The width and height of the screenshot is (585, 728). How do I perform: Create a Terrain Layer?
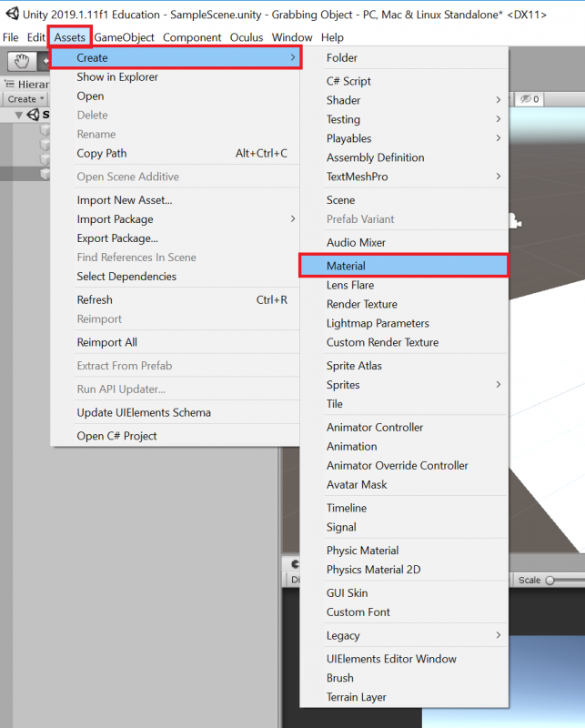point(404,697)
